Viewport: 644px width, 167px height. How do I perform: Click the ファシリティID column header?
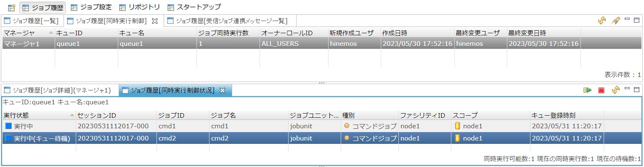[425, 115]
